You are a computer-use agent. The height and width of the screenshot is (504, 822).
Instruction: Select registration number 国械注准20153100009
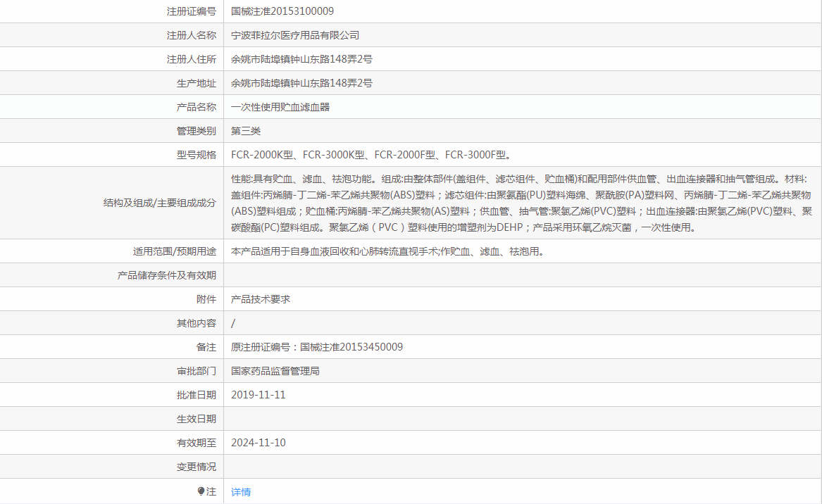coord(282,11)
